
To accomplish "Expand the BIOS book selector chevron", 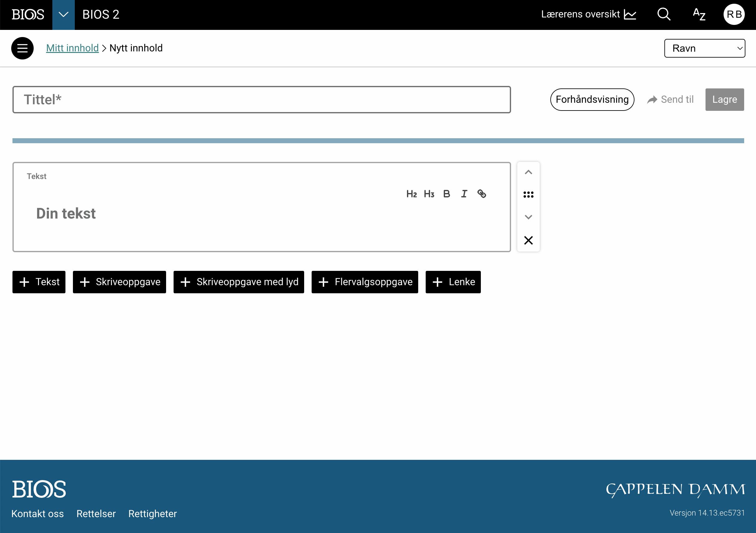I will 63,15.
